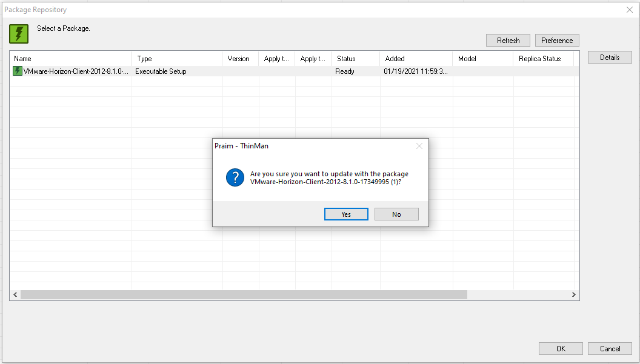Close the Package Repository window
Screen dimensions: 640x364
click(x=629, y=10)
